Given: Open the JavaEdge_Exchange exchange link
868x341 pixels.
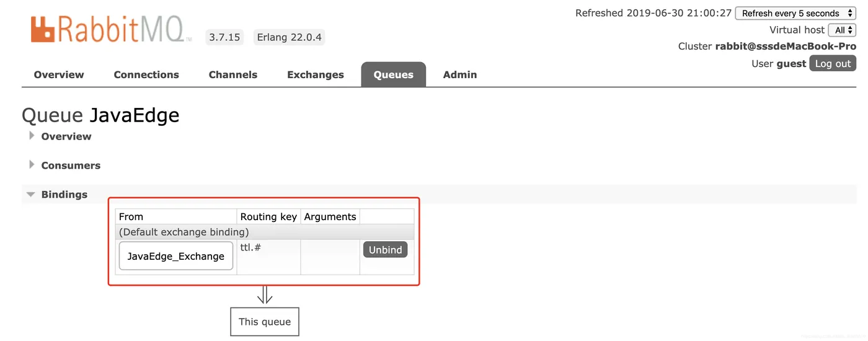Looking at the screenshot, I should pyautogui.click(x=176, y=256).
